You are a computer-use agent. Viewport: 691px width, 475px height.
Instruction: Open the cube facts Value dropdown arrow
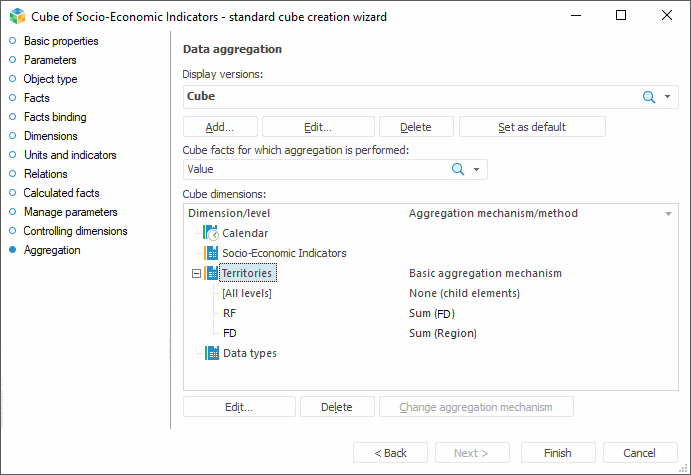(x=477, y=170)
